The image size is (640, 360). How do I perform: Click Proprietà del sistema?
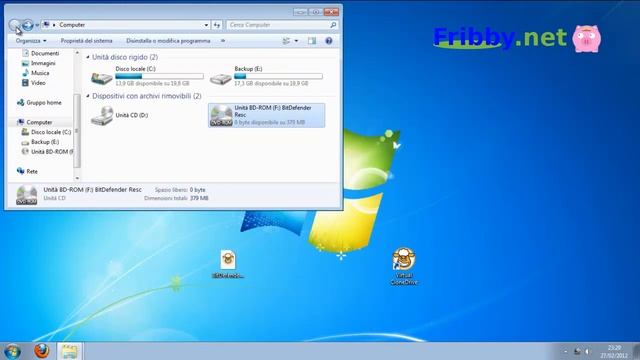tap(86, 41)
